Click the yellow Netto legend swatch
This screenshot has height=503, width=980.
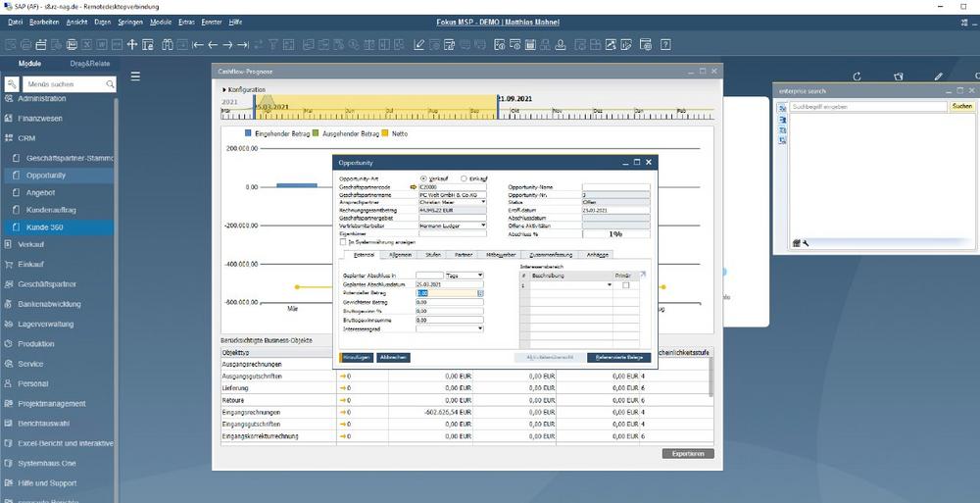click(385, 134)
